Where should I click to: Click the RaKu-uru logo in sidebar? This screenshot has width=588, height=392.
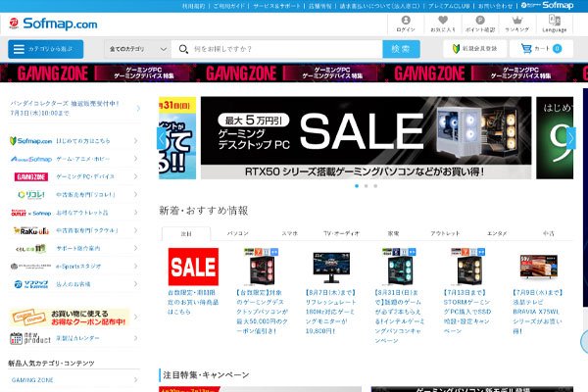coord(31,230)
